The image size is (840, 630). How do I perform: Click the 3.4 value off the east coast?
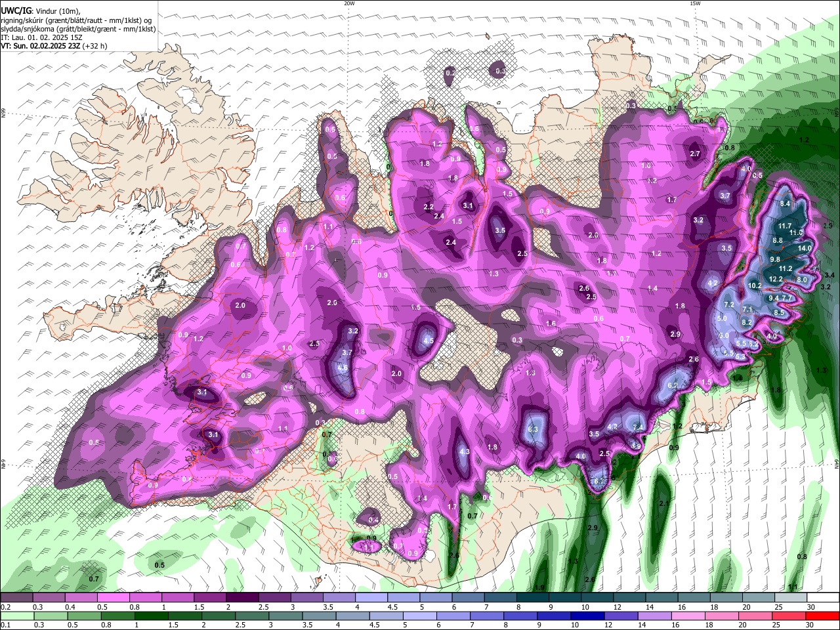tap(829, 275)
